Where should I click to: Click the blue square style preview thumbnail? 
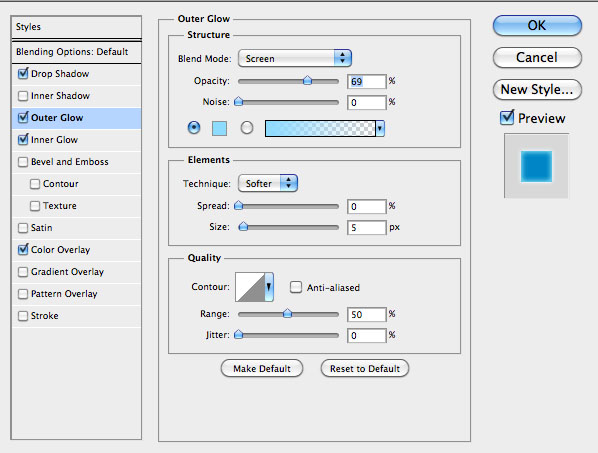coord(536,166)
